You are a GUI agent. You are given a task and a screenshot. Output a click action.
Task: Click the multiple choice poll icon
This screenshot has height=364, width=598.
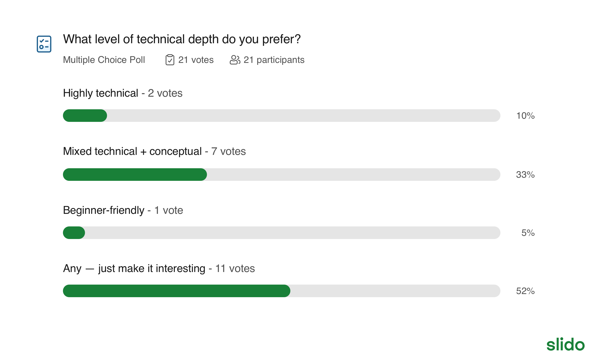click(44, 44)
